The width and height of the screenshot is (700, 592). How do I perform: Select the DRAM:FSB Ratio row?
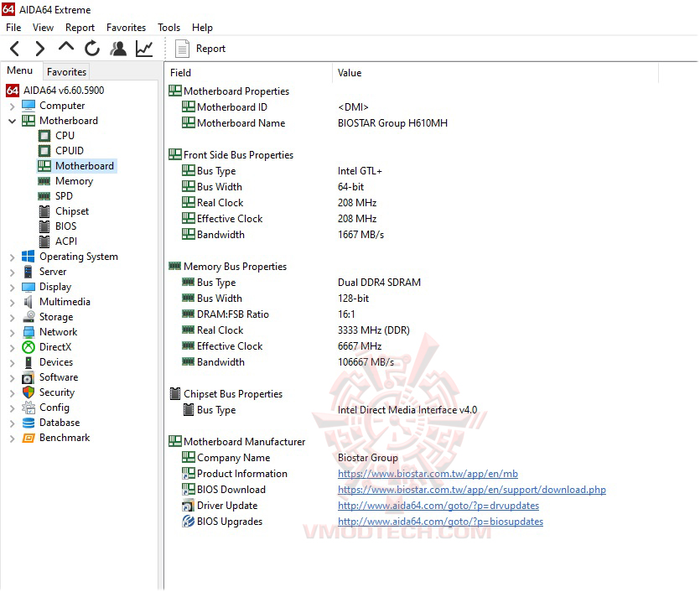click(411, 314)
